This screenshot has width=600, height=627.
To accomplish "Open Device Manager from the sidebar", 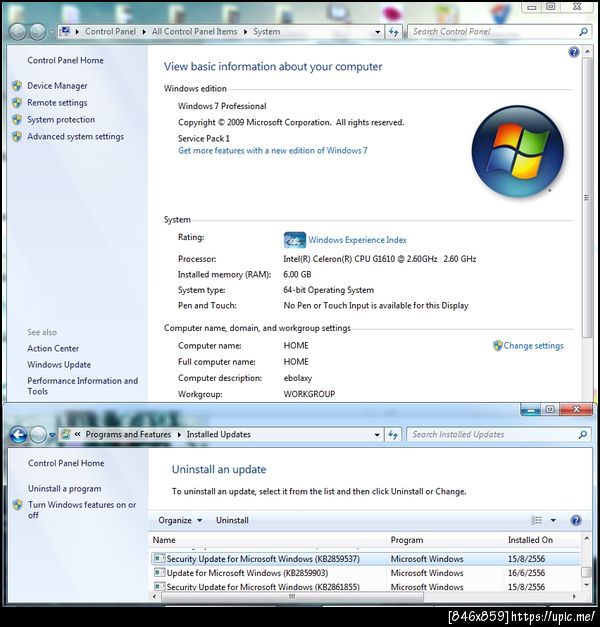I will coord(57,86).
